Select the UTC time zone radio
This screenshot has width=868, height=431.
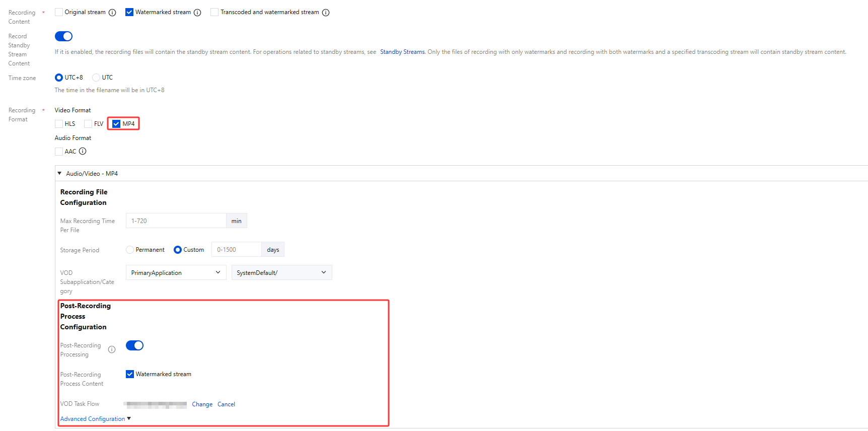click(96, 78)
